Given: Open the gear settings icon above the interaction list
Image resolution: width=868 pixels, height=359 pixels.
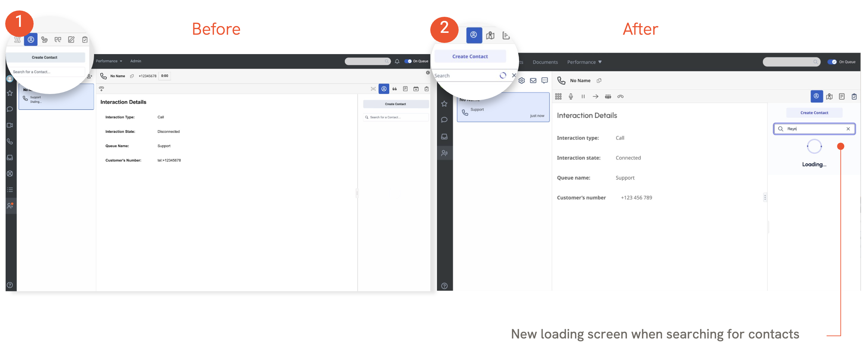Looking at the screenshot, I should pos(522,81).
